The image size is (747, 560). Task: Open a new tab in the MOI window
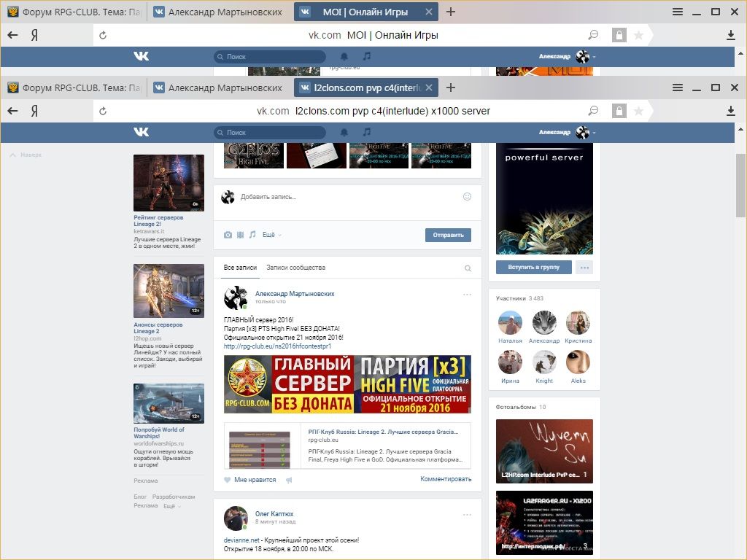[451, 12]
